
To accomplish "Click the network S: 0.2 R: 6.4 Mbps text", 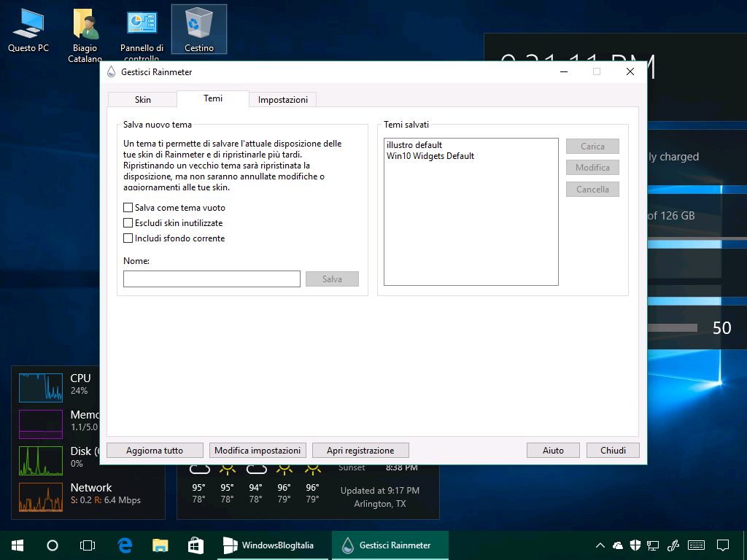I will point(106,500).
